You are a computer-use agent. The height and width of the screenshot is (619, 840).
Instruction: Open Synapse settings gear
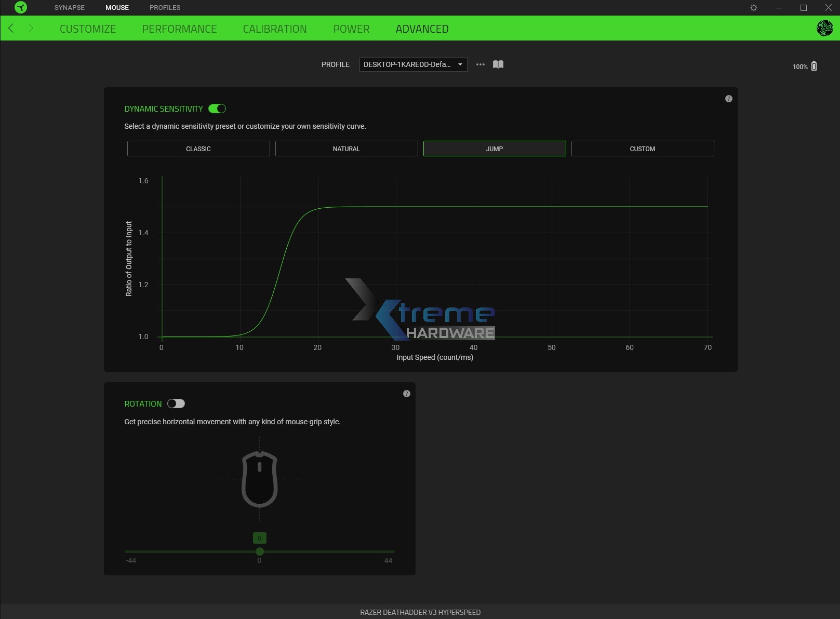(753, 7)
